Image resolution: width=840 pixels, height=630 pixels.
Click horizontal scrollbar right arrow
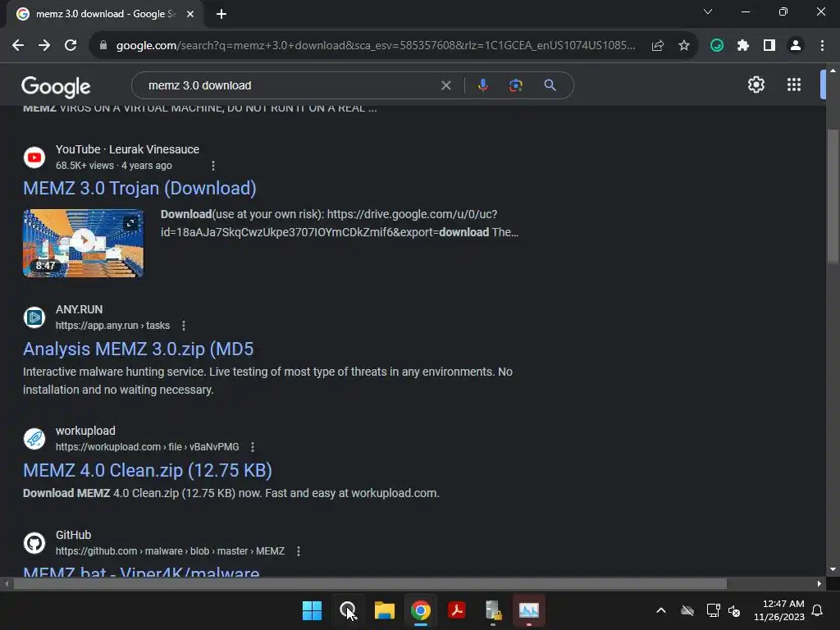819,584
